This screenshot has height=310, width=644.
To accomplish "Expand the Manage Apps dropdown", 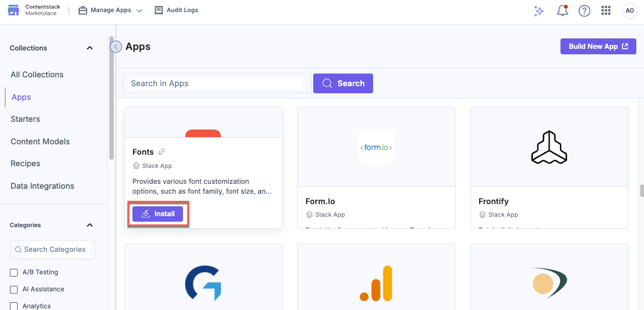I will coord(139,10).
